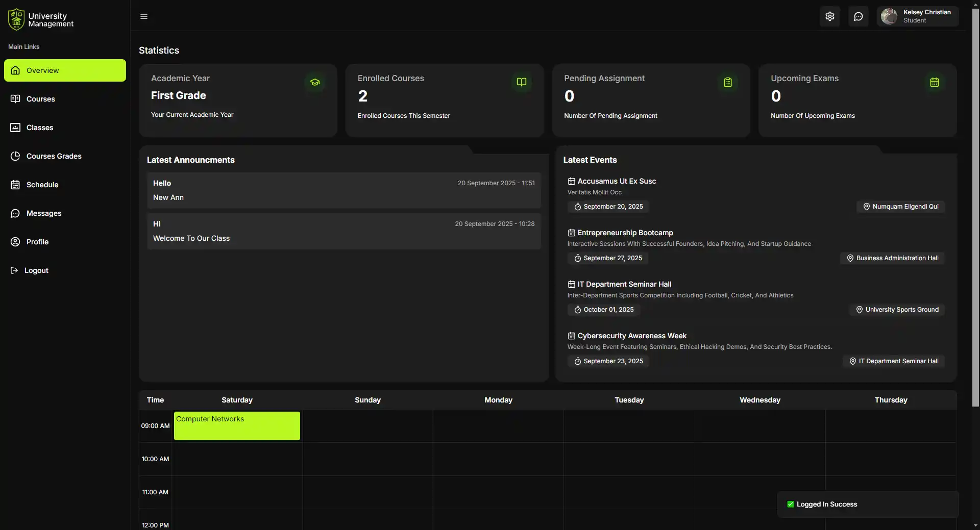980x530 pixels.
Task: Select the Schedule icon in the sidebar
Action: pyautogui.click(x=15, y=185)
